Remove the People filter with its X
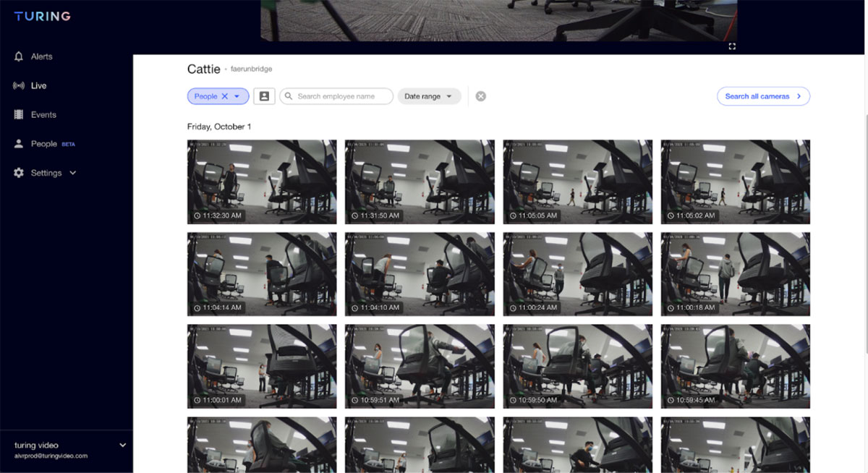This screenshot has height=473, width=868. click(x=224, y=96)
